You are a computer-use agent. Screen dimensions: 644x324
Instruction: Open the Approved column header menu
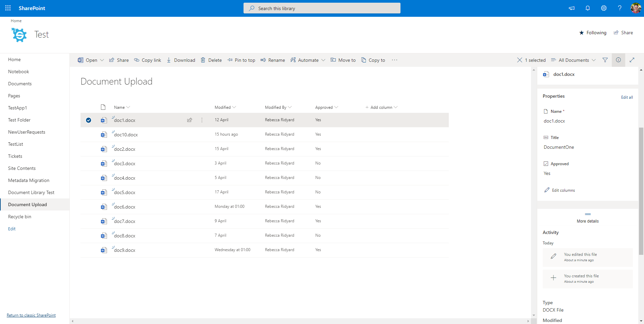point(326,107)
